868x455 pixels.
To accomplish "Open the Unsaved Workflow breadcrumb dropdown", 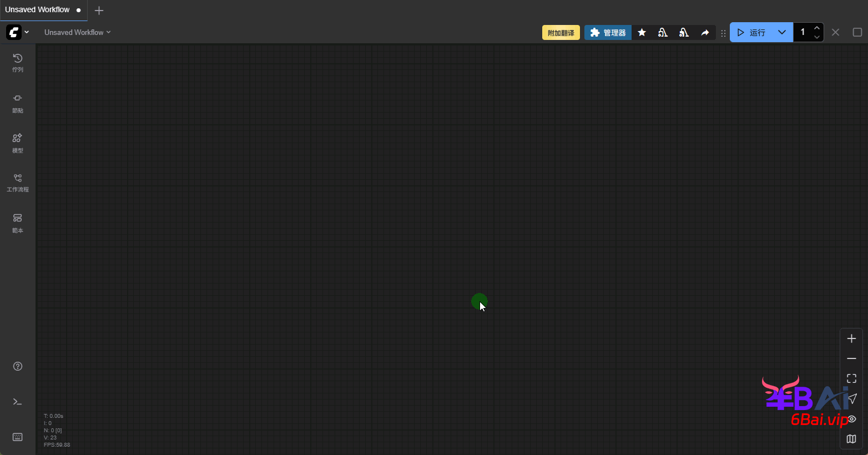I will [x=78, y=32].
